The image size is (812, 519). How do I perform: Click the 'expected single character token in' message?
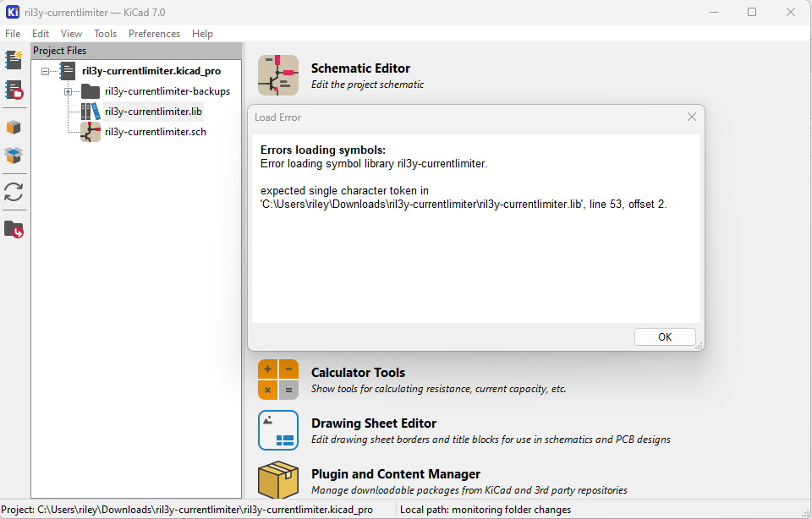pos(344,190)
